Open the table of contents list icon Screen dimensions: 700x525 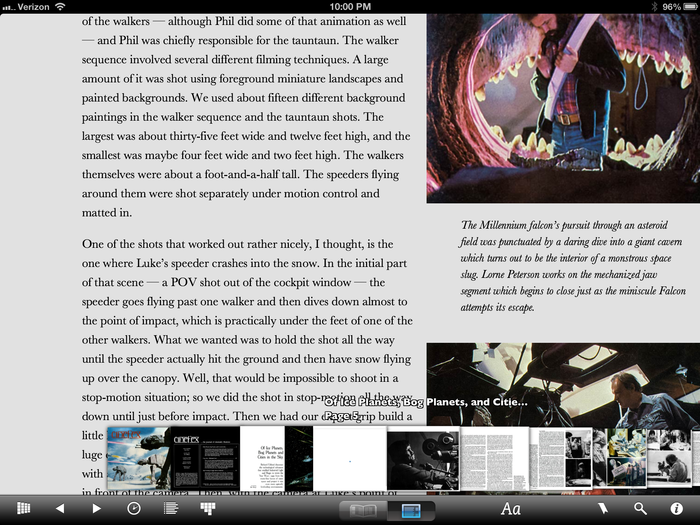171,508
